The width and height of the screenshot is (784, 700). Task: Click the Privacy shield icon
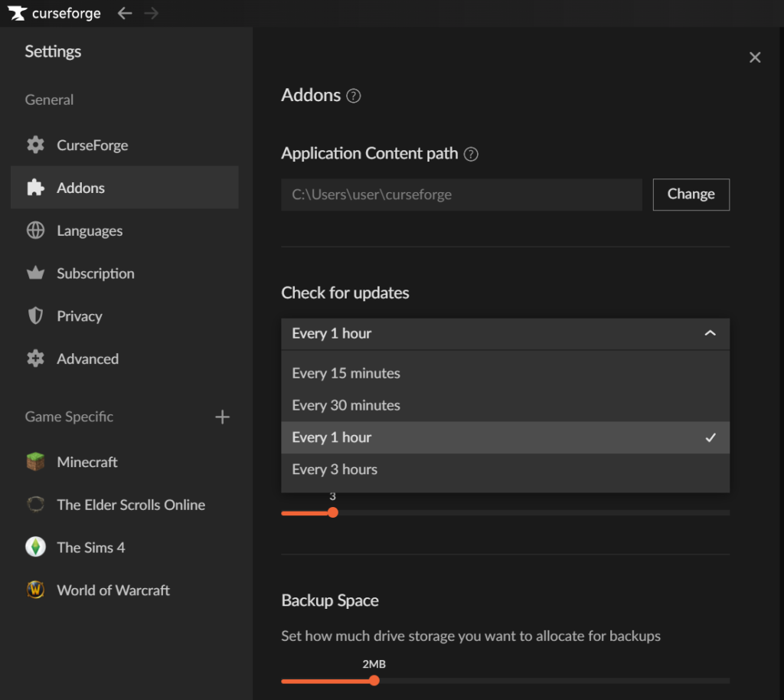click(x=35, y=316)
